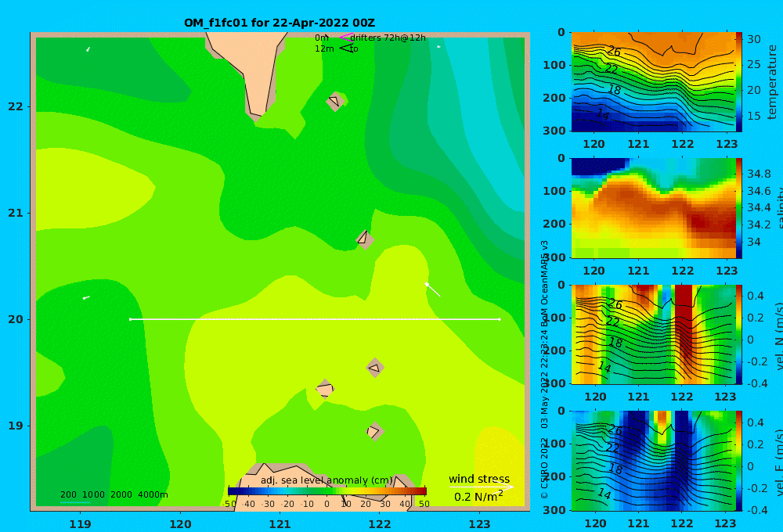This screenshot has height=532, width=783.
Task: Click the salinity colorbar
Action: (x=739, y=208)
